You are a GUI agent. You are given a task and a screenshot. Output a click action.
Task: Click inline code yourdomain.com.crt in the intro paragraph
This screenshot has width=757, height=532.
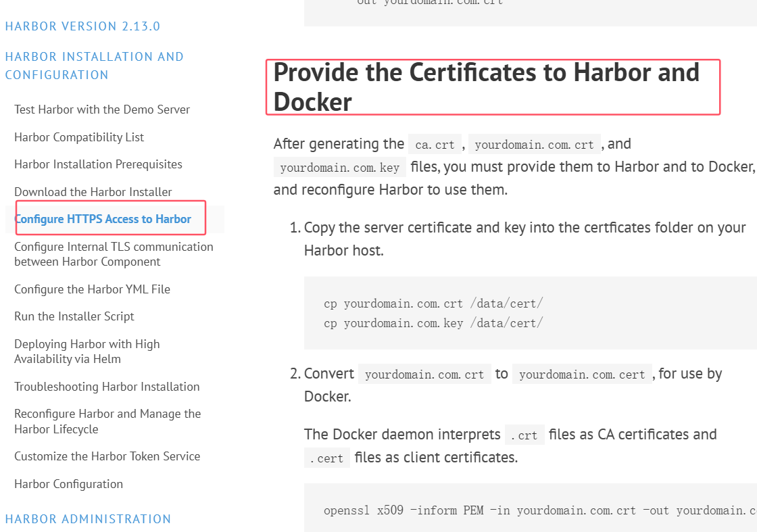pyautogui.click(x=535, y=145)
